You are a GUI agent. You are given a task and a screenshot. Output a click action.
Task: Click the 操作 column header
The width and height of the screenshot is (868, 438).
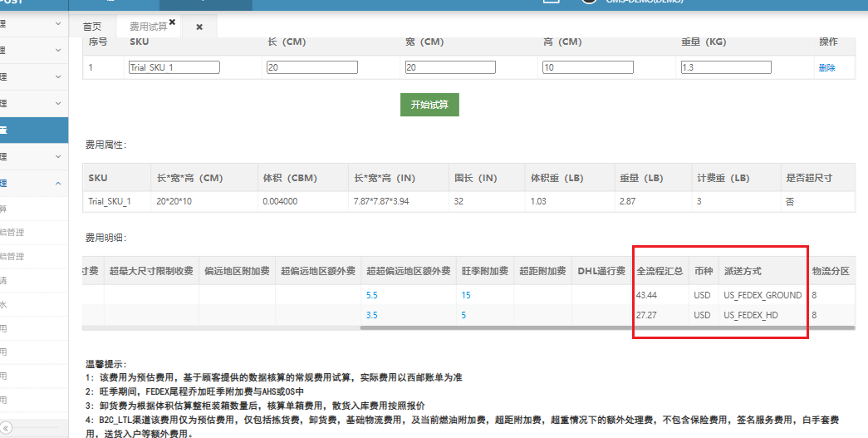click(x=828, y=42)
